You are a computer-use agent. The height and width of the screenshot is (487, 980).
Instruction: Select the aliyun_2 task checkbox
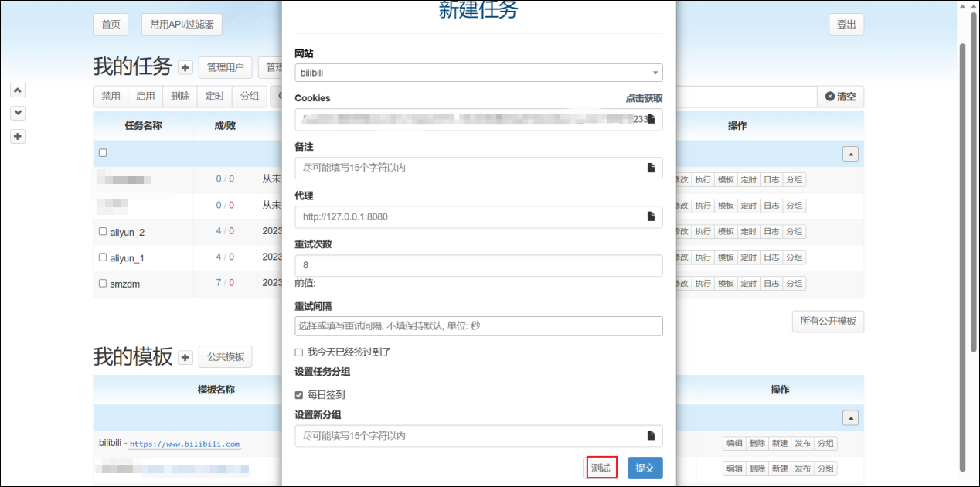[103, 232]
